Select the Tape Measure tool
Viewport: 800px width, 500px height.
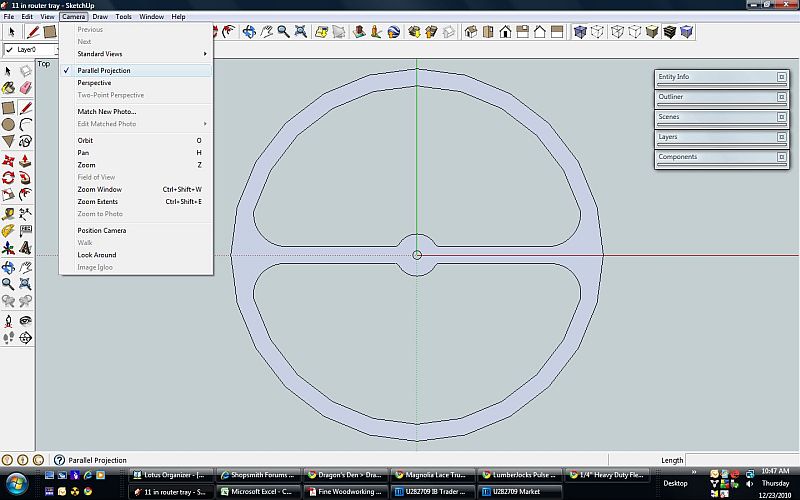(x=8, y=214)
